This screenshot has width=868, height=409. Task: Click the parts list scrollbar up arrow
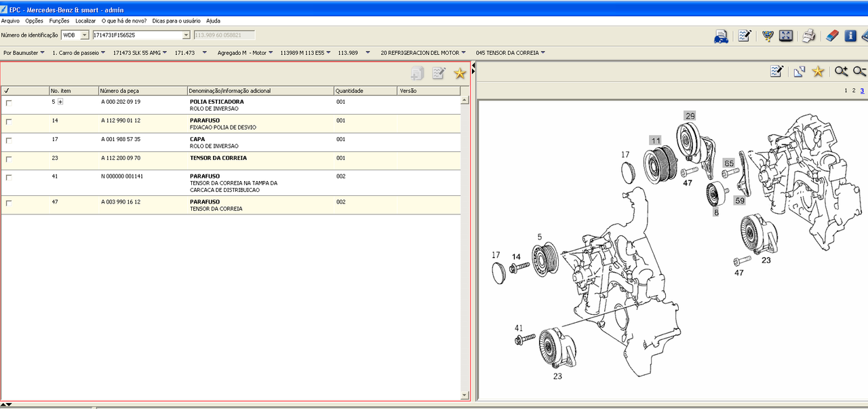(465, 100)
